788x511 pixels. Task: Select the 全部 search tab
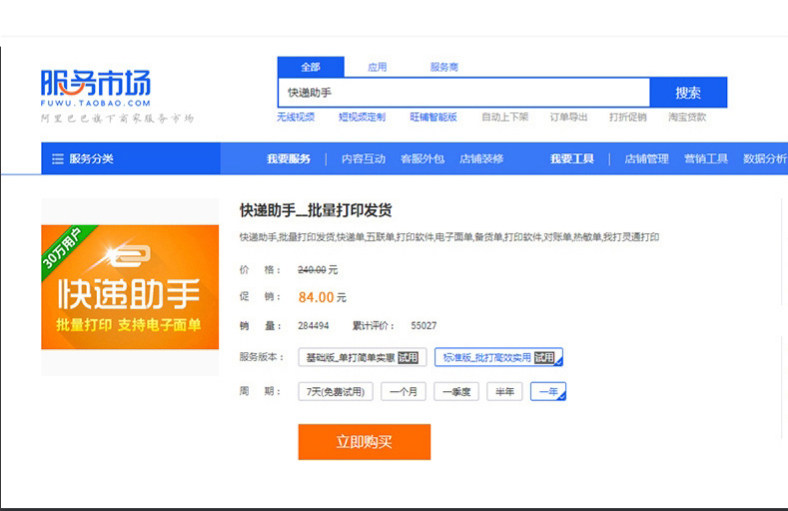tap(311, 67)
